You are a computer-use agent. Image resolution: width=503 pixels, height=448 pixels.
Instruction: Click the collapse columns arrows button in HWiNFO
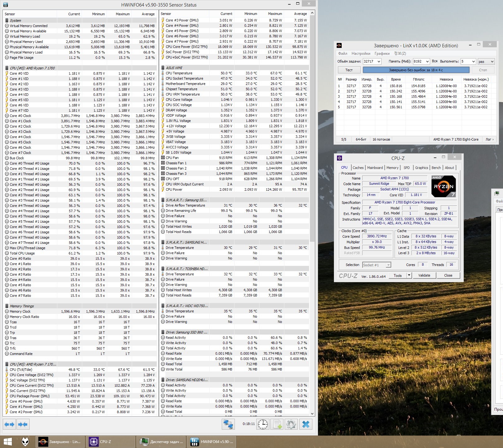pos(23,424)
